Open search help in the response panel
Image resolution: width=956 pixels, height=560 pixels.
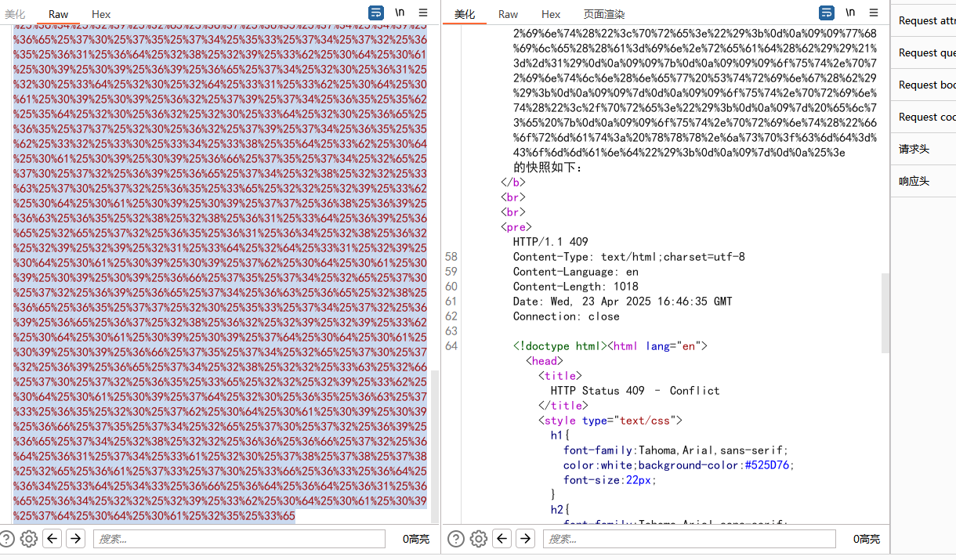(456, 539)
